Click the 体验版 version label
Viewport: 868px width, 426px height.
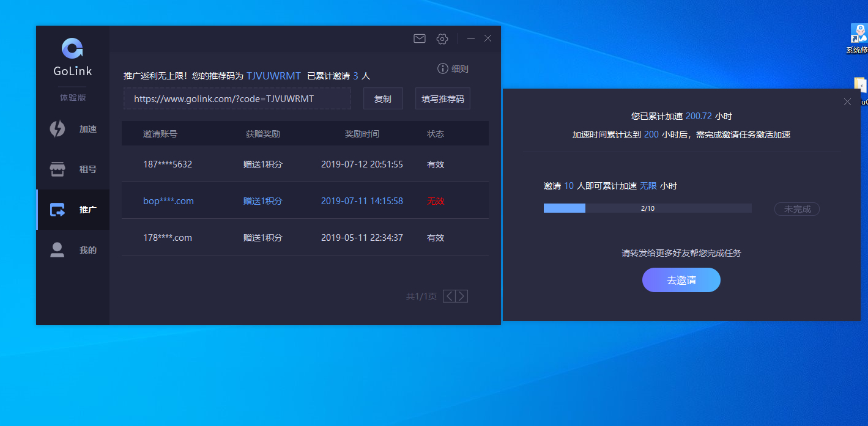[x=73, y=97]
